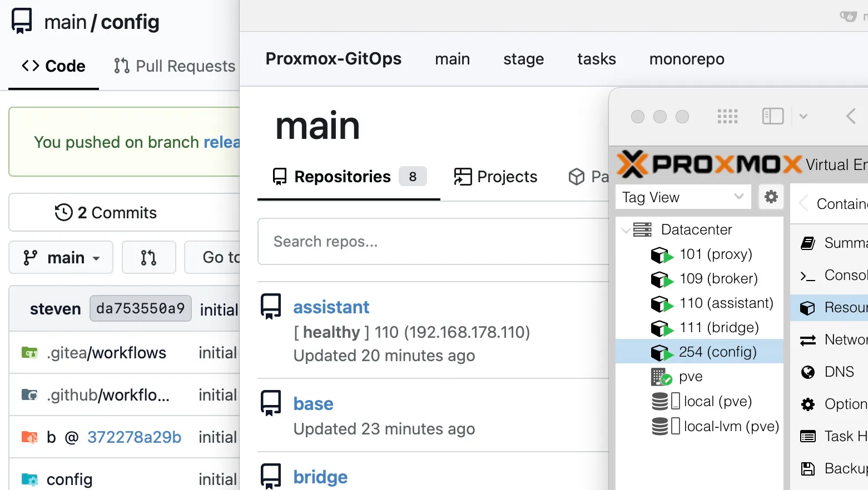Open the Console panel in Proxmox
This screenshot has height=490, width=868.
[x=833, y=275]
